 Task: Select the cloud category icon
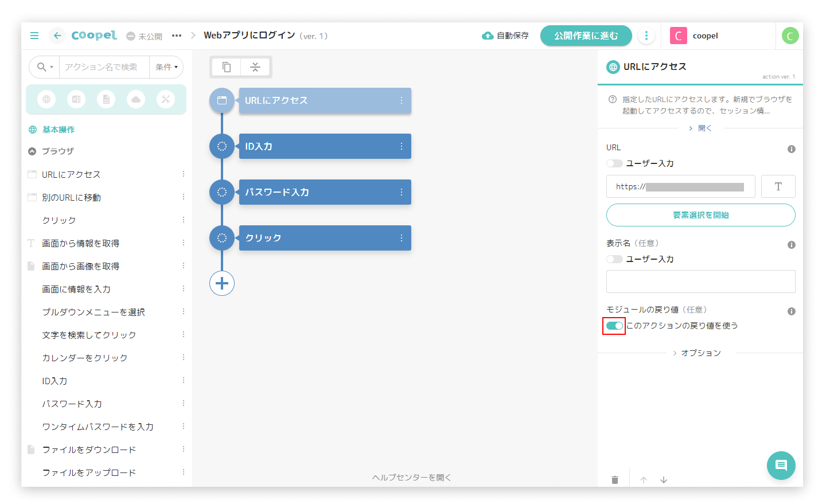pyautogui.click(x=136, y=99)
